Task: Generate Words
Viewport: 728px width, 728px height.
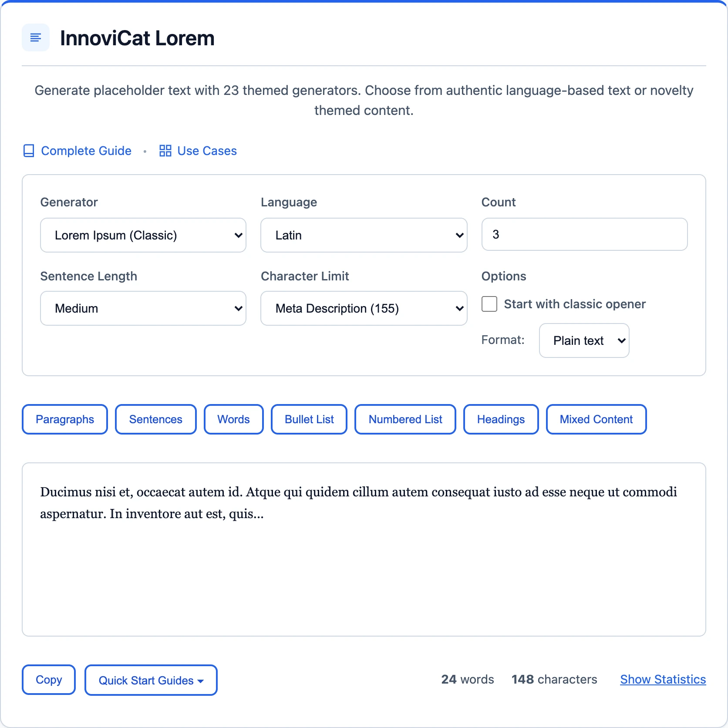Action: 234,419
